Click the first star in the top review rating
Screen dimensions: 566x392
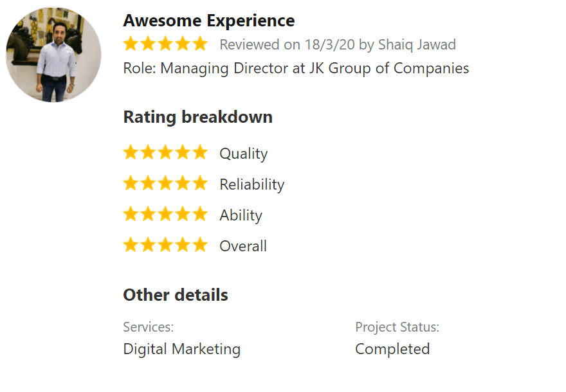coord(131,44)
